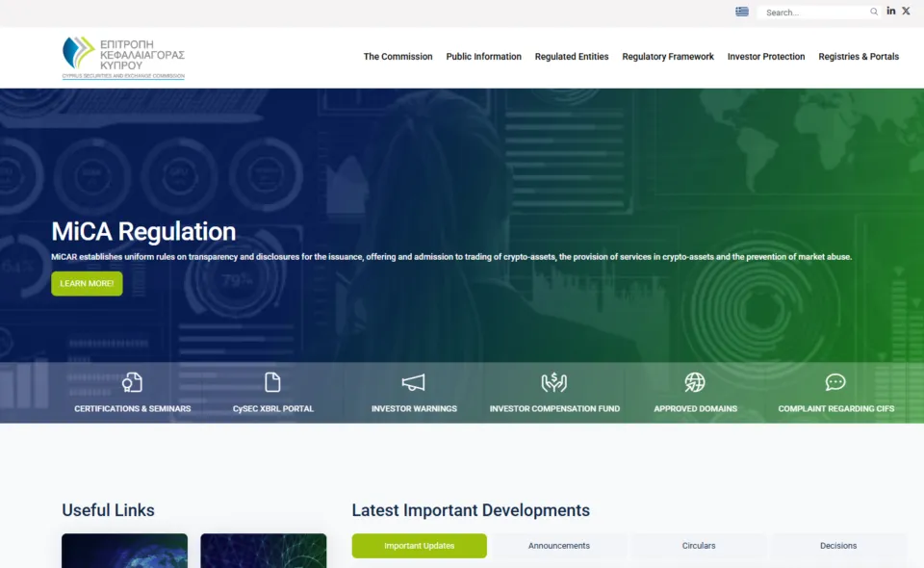Screen dimensions: 924x568
Task: Click the CySEC logo to go home
Action: pyautogui.click(x=123, y=57)
